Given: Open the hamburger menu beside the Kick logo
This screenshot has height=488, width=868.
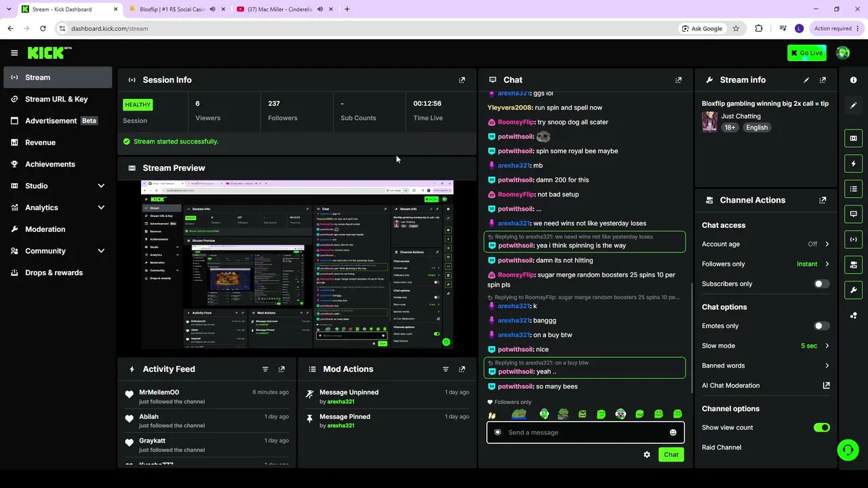Looking at the screenshot, I should coord(14,53).
